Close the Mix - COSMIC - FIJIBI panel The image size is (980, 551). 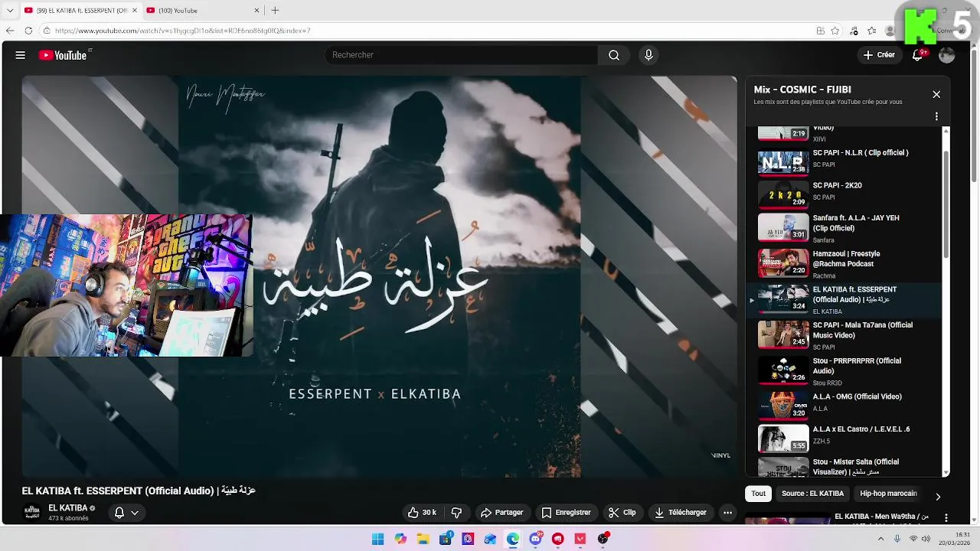pyautogui.click(x=936, y=94)
